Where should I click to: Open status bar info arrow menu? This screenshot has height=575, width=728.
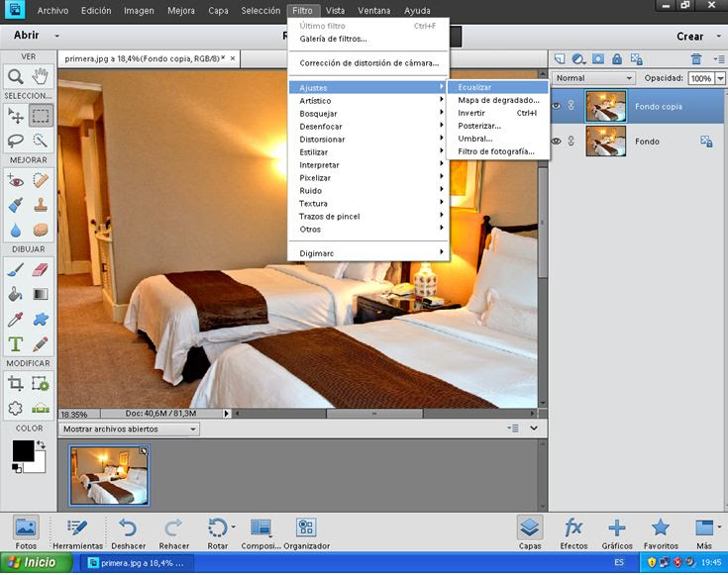[226, 413]
